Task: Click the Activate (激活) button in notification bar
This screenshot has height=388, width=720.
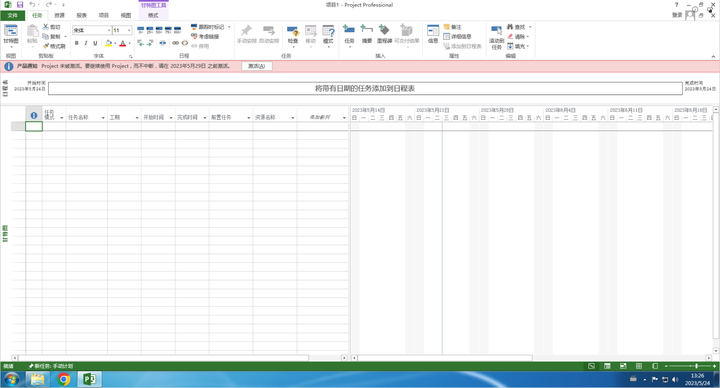Action: coord(257,66)
